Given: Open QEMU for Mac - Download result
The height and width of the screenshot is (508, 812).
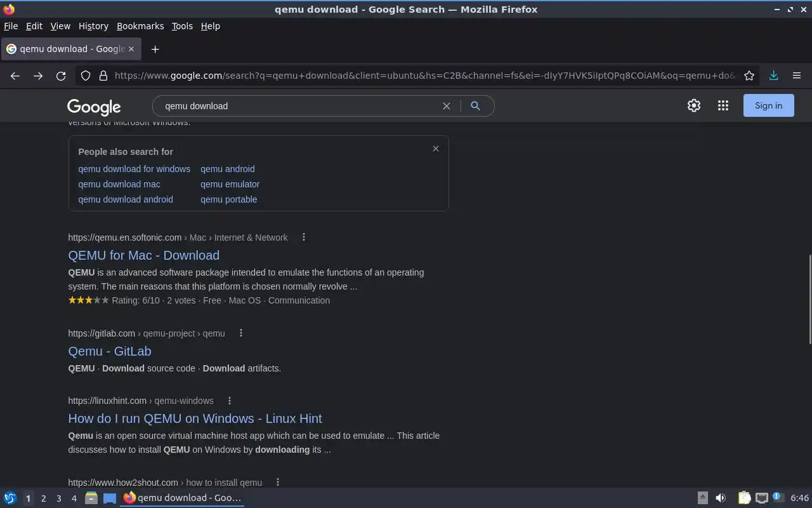Looking at the screenshot, I should click(144, 255).
